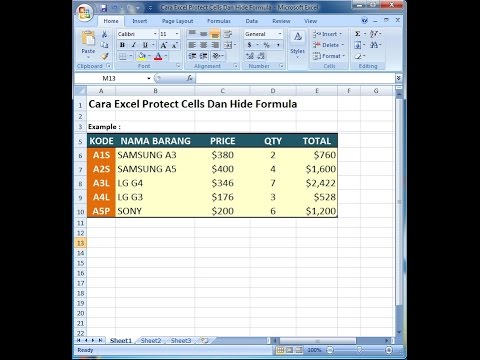Click Merge and Center icon
Viewport: 480px width, 360px height.
[x=228, y=45]
